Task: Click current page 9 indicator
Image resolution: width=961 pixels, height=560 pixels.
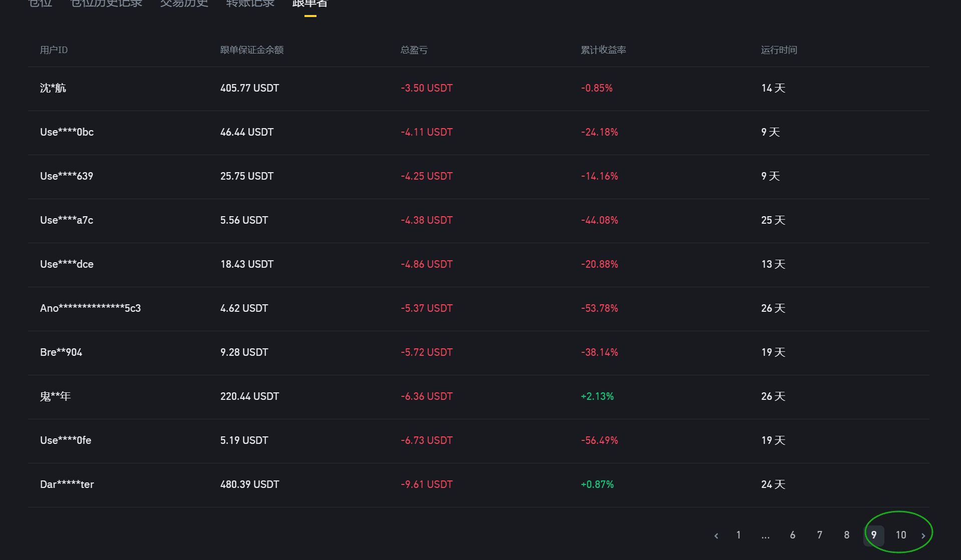Action: pyautogui.click(x=874, y=535)
